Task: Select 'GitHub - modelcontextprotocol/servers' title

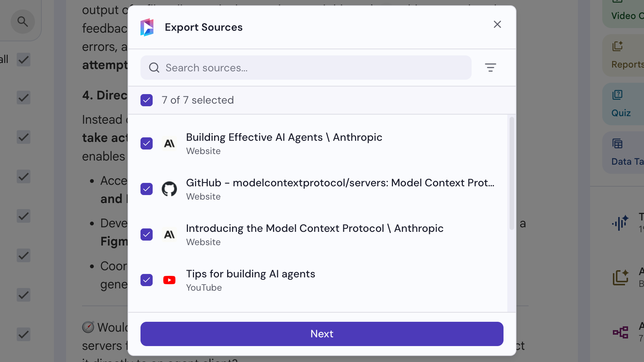Action: pos(340,183)
